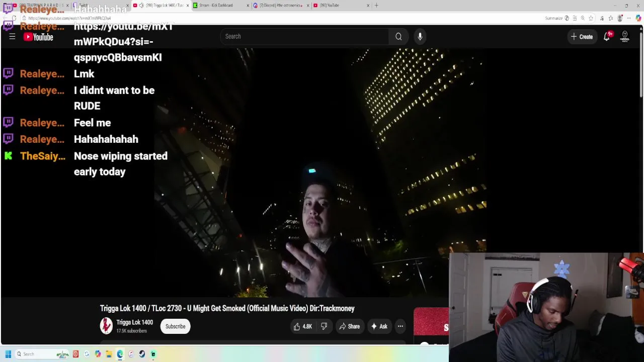The height and width of the screenshot is (362, 644).
Task: Subscribe to Trigga Lok 1400
Action: [176, 326]
